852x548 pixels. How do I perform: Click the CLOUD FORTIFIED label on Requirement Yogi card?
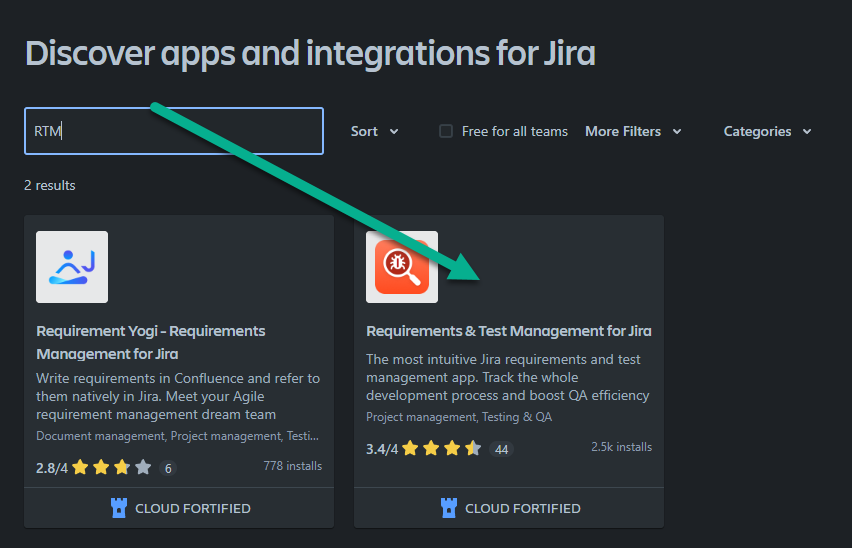[193, 508]
